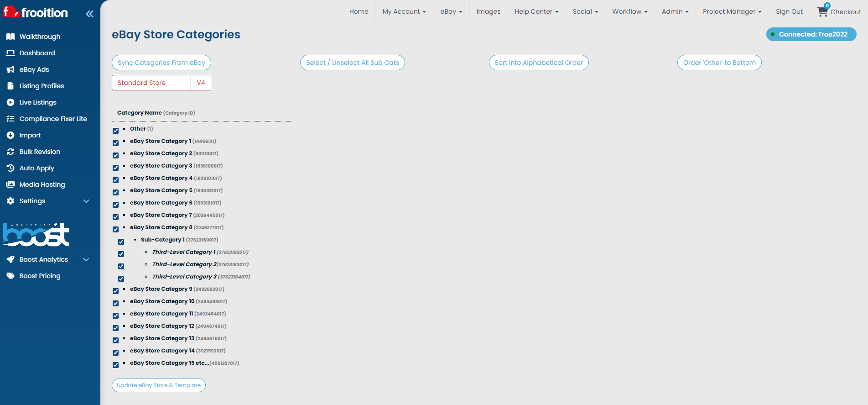Viewport: 868px width, 405px height.
Task: Toggle eBay Store Category 6 checkbox
Action: click(115, 205)
